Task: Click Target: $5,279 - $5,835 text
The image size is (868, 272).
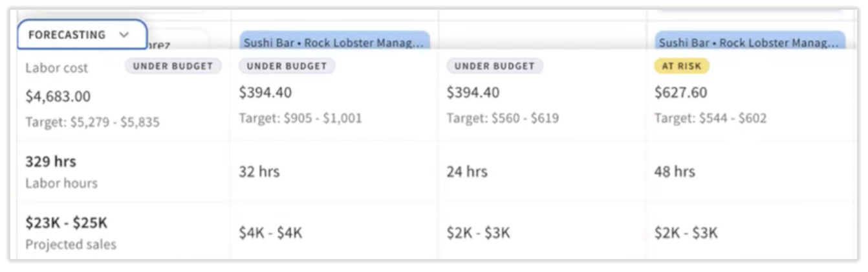Action: click(92, 122)
